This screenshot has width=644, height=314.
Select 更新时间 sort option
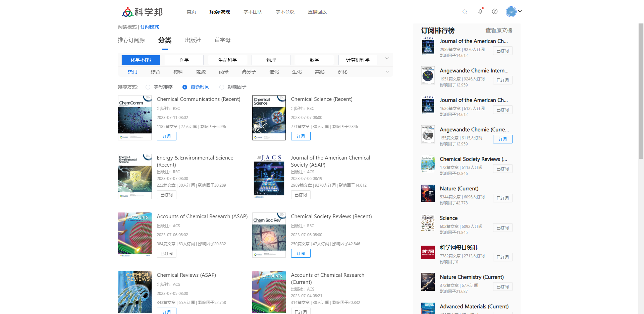[x=185, y=87]
